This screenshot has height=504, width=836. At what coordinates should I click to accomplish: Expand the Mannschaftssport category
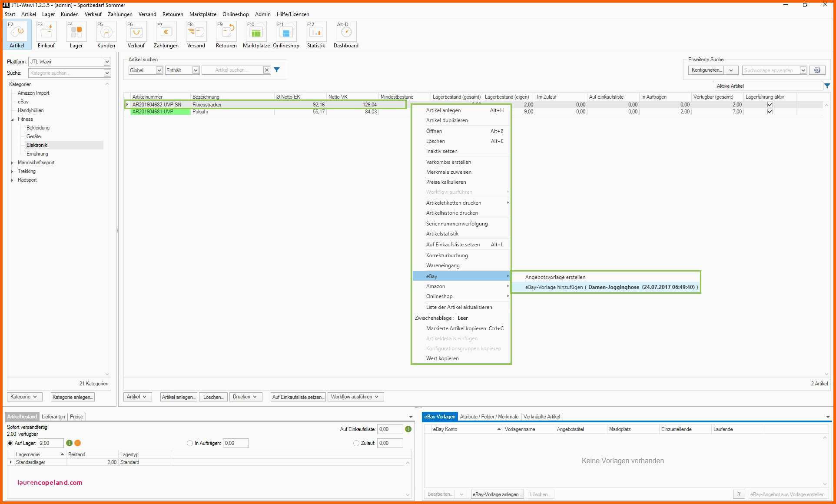(12, 163)
